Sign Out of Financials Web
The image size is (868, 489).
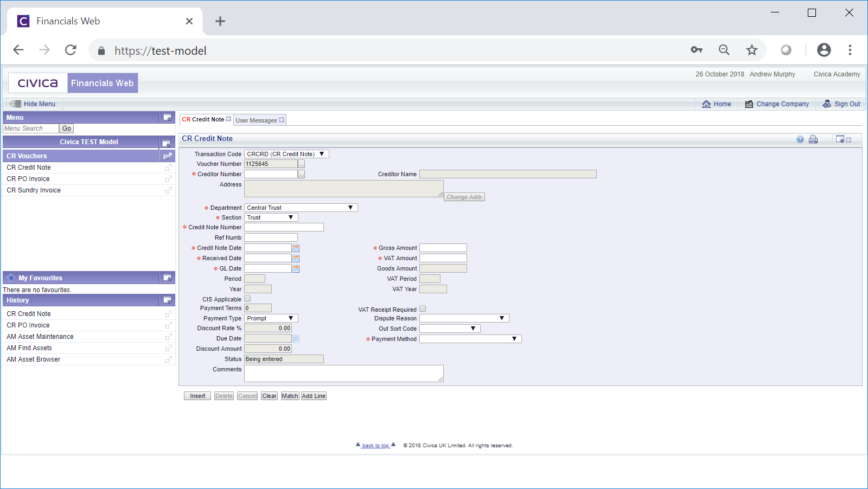(x=841, y=104)
